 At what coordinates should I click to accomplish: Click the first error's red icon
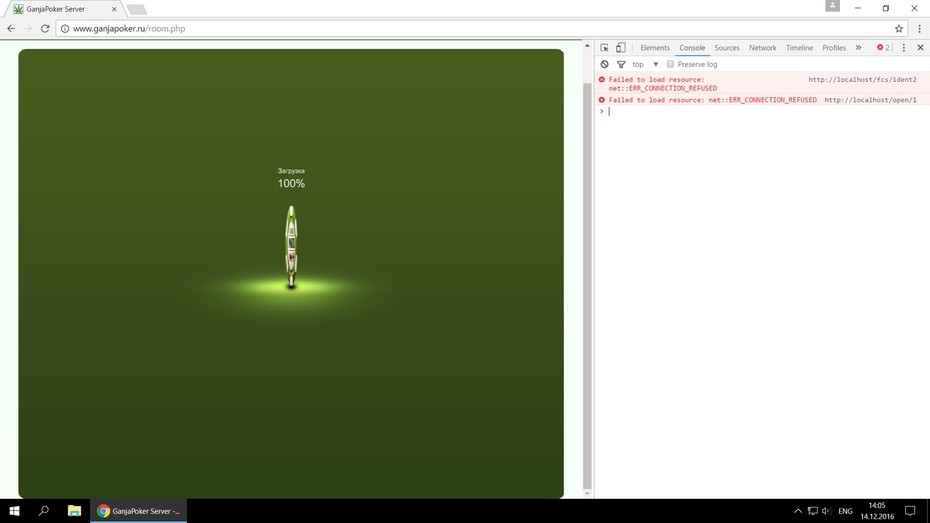[601, 79]
